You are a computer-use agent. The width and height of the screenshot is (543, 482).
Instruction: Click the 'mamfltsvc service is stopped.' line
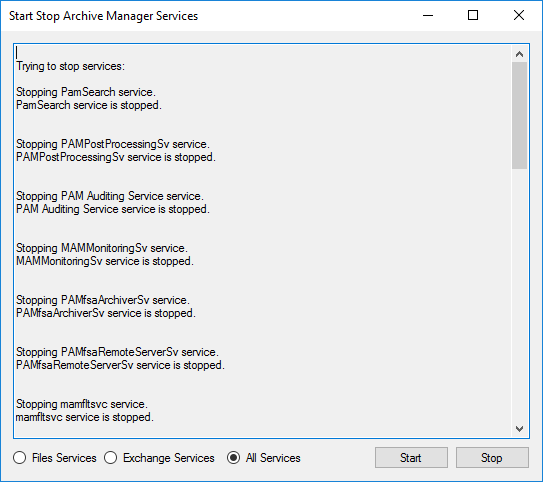pyautogui.click(x=84, y=417)
